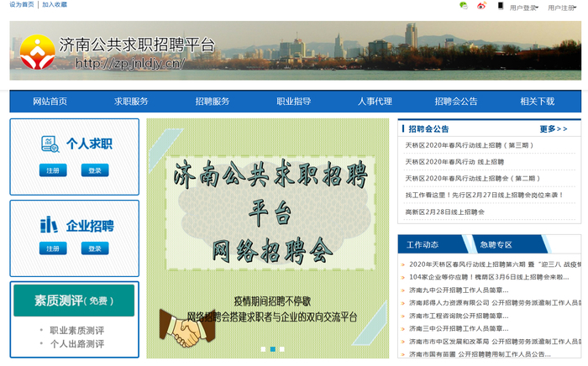Viewport: 588px width, 366px height.
Task: Open 招聘会公告 navigation item
Action: click(x=456, y=101)
